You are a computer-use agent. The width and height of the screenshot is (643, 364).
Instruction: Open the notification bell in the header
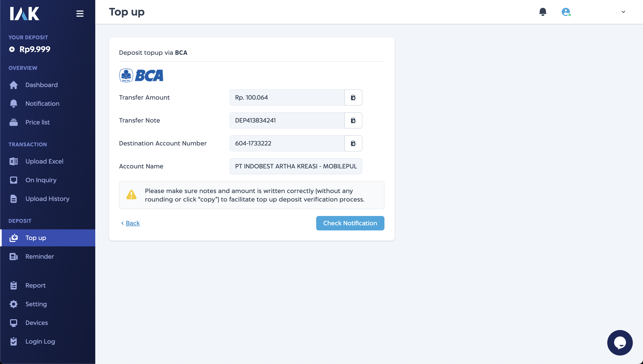tap(543, 12)
